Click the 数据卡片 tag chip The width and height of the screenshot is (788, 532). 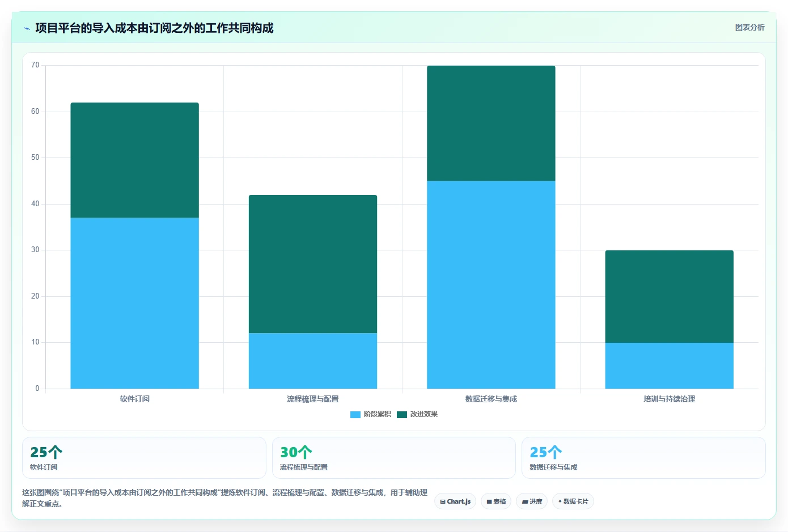pyautogui.click(x=573, y=501)
